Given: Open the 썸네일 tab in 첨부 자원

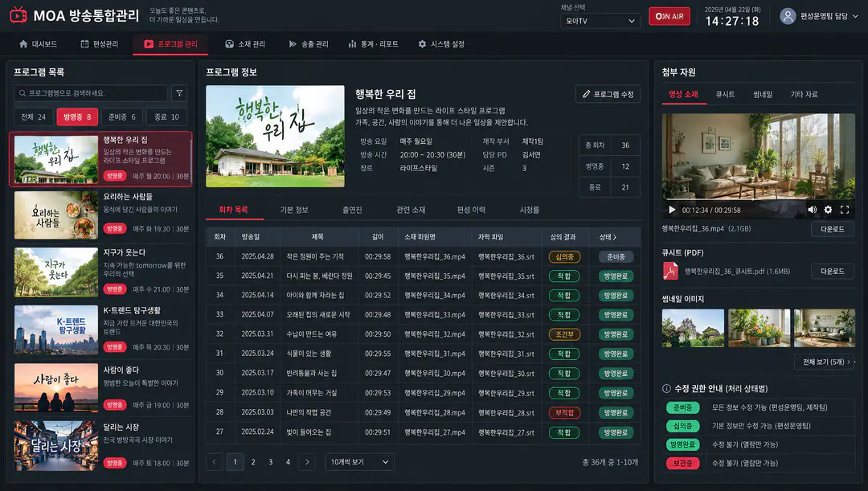Looking at the screenshot, I should coord(762,94).
